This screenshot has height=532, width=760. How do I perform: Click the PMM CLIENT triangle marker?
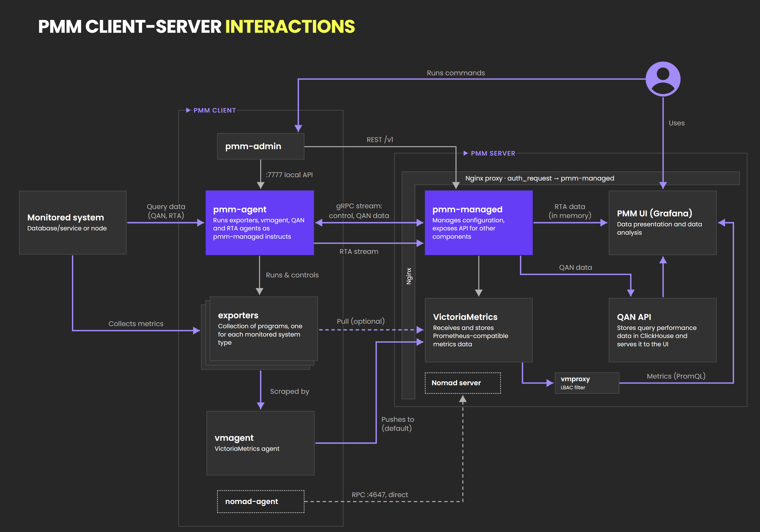tap(188, 110)
